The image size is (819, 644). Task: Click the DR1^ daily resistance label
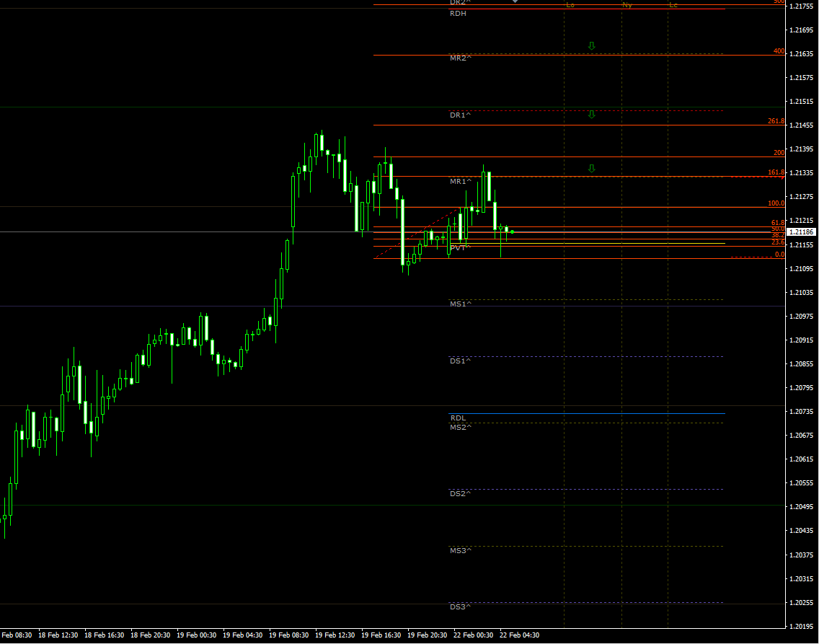click(459, 114)
